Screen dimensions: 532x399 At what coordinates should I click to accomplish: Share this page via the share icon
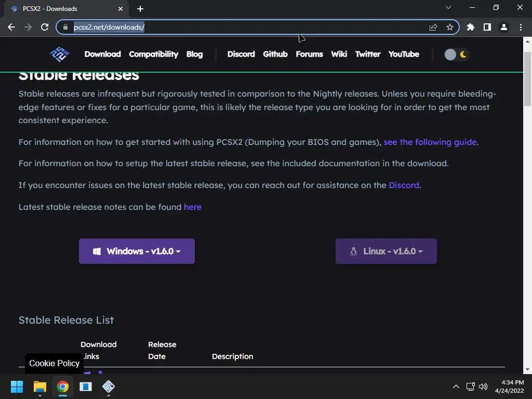click(433, 27)
